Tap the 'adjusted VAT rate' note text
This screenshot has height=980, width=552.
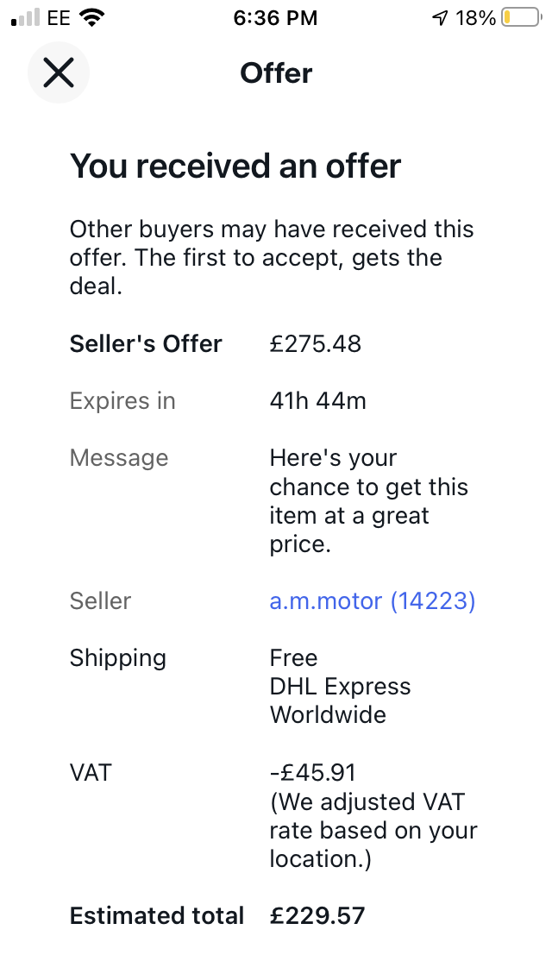tap(373, 830)
